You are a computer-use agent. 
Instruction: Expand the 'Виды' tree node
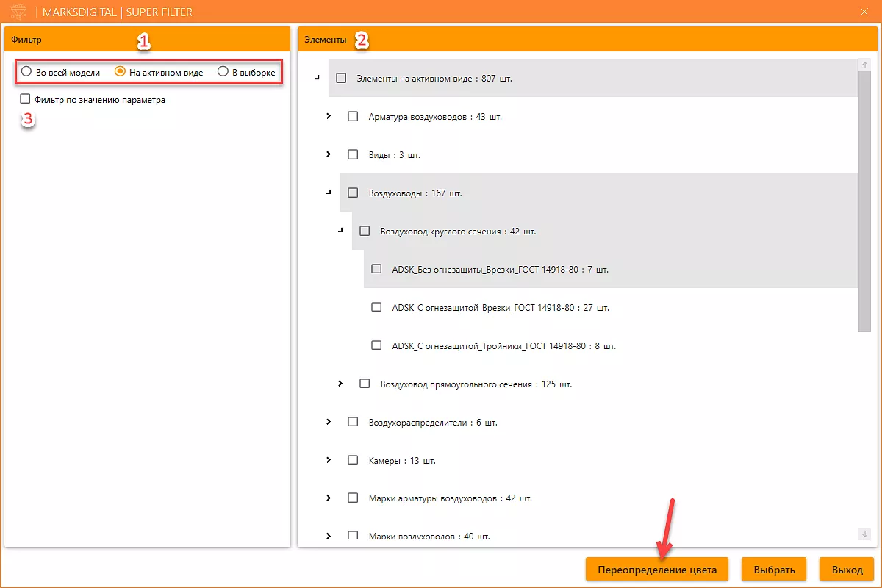(329, 154)
